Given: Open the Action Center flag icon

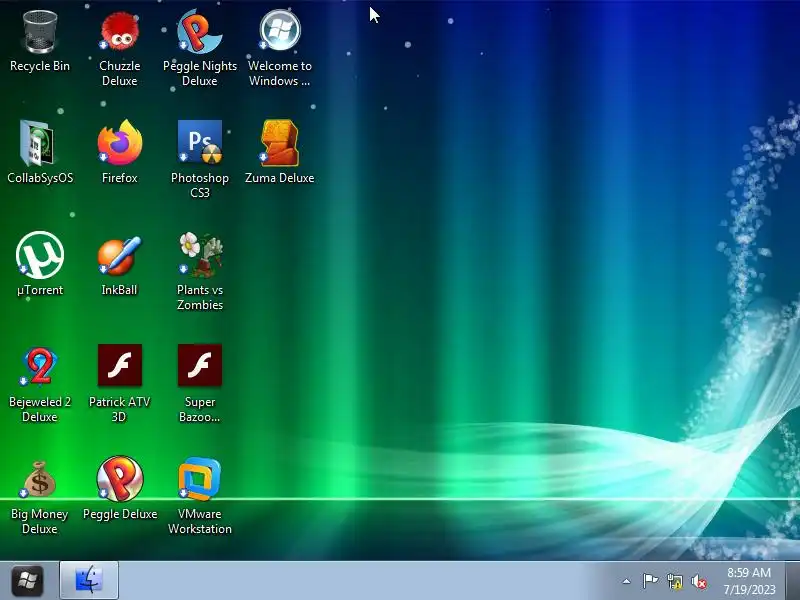Looking at the screenshot, I should 650,581.
